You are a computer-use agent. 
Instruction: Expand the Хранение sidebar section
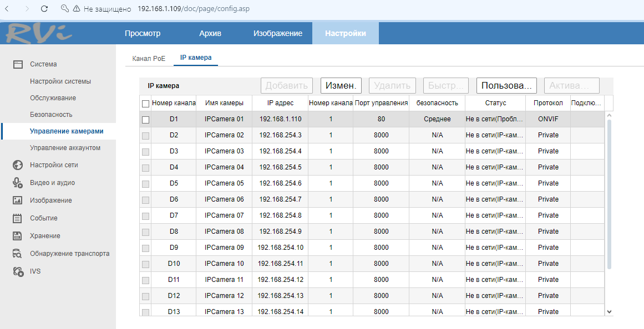point(45,236)
